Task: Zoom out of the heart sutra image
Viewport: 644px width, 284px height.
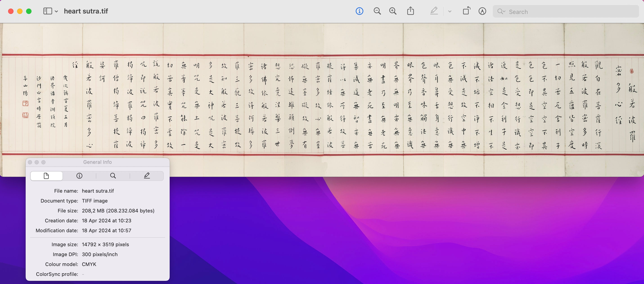Action: [377, 11]
